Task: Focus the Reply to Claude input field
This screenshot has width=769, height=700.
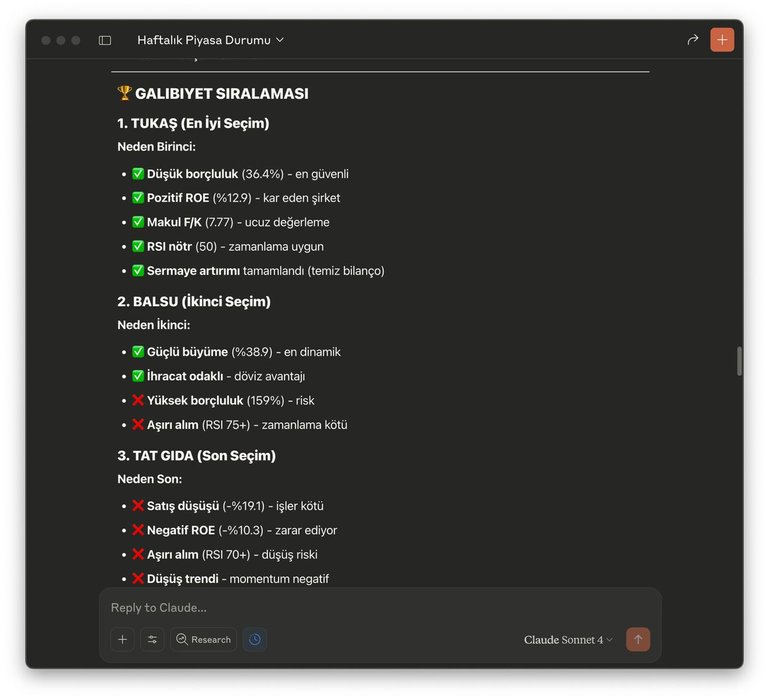Action: click(380, 607)
